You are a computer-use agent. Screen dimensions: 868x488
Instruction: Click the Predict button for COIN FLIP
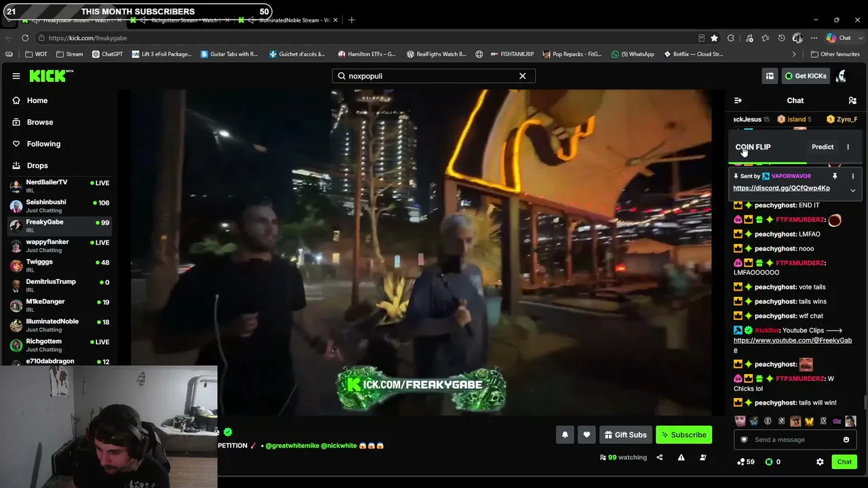823,147
